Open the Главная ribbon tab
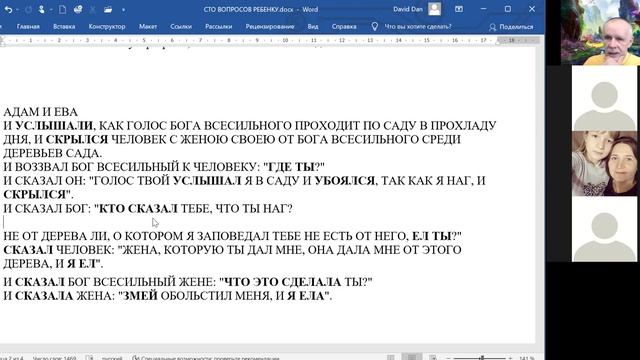Screen dimensions: 640x360 [x=28, y=27]
